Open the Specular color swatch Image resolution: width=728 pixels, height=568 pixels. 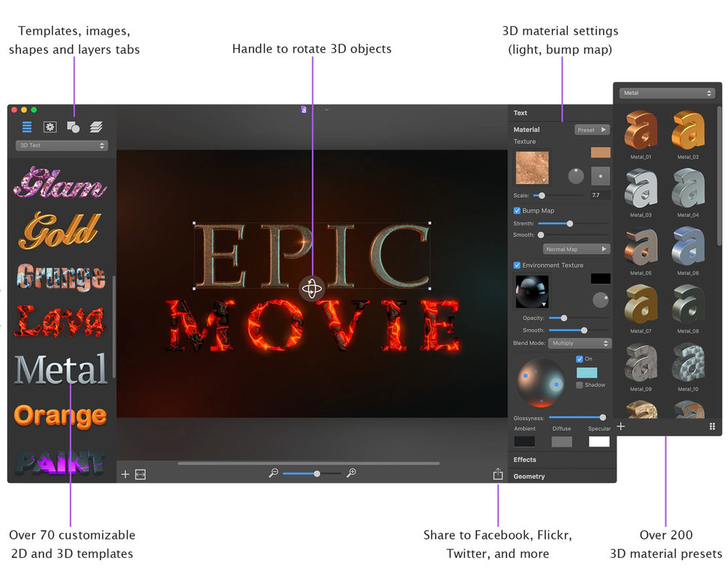pos(599,441)
